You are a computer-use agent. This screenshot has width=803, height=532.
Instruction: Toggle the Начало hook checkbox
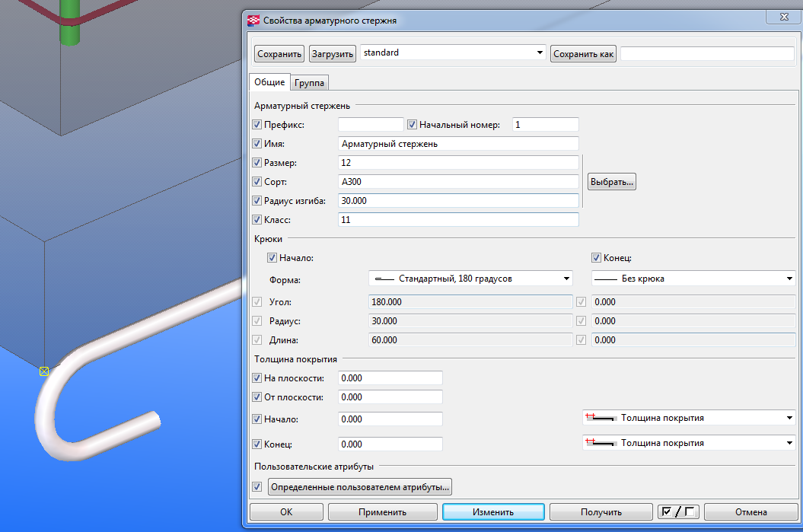[x=272, y=258]
